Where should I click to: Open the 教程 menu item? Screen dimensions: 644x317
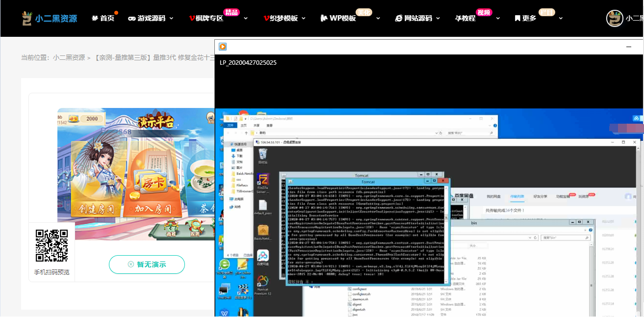pos(465,18)
